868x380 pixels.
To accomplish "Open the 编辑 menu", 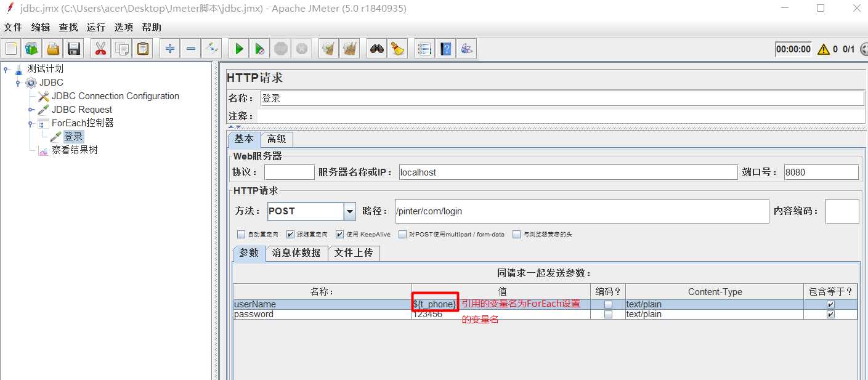I will coord(41,27).
